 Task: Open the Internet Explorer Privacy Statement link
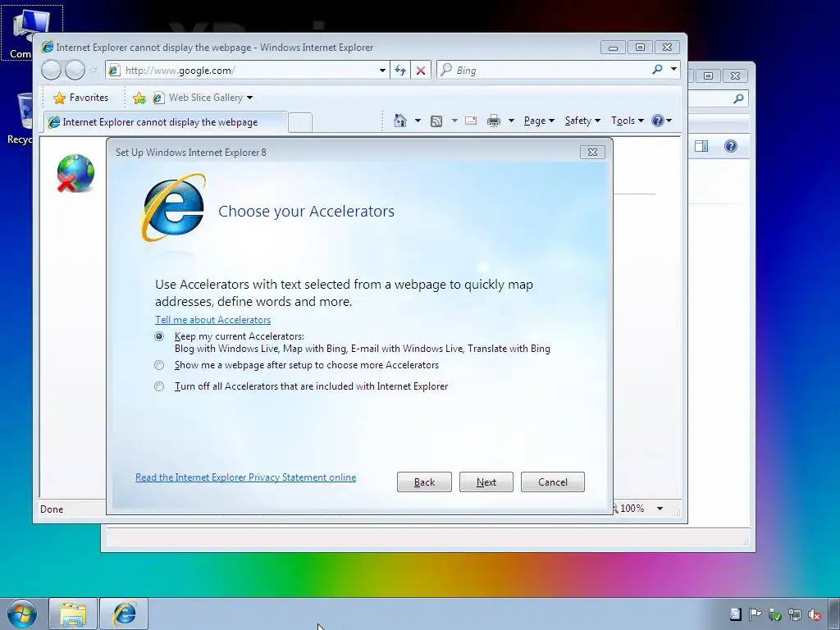245,477
